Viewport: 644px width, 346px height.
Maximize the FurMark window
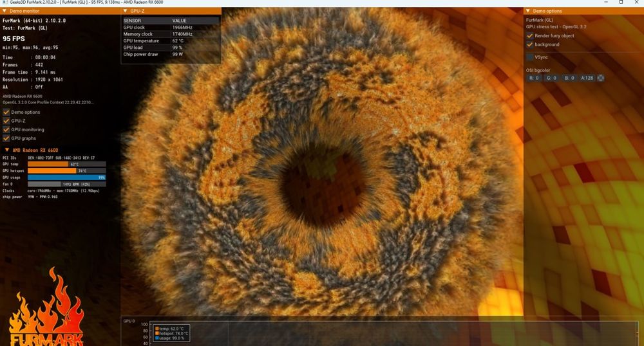click(x=621, y=2)
